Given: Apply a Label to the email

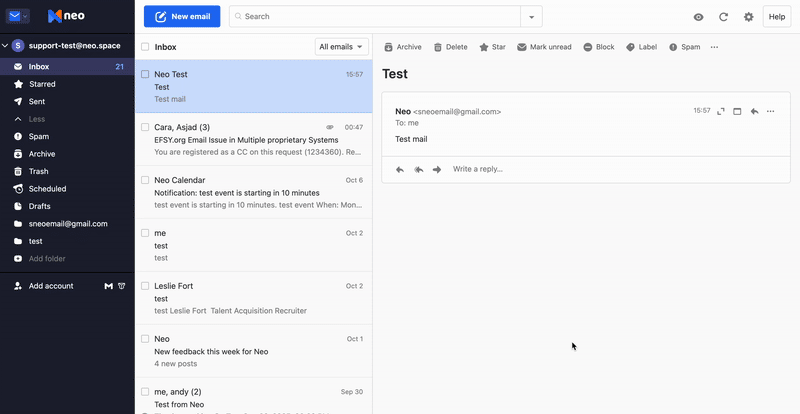Looking at the screenshot, I should point(641,47).
